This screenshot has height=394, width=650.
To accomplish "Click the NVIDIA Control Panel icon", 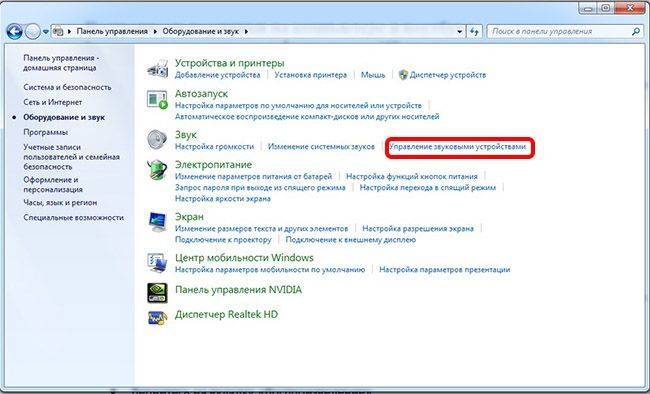I will pyautogui.click(x=158, y=293).
